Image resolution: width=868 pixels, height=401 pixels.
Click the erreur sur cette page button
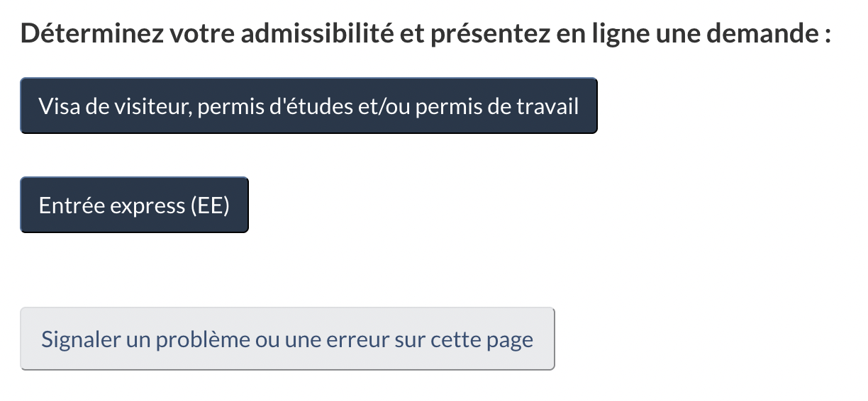(x=287, y=339)
